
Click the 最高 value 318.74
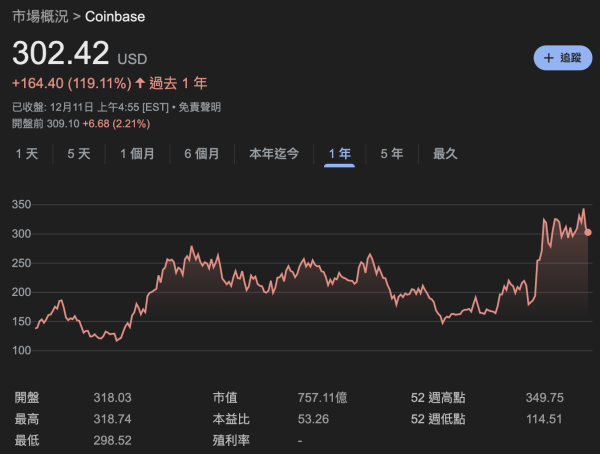(x=112, y=419)
